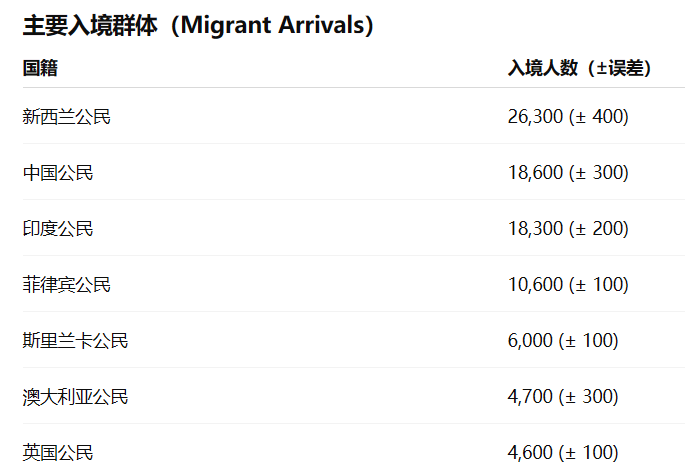This screenshot has height=474, width=685.
Task: Select the 印度公民 row label
Action: 58,229
